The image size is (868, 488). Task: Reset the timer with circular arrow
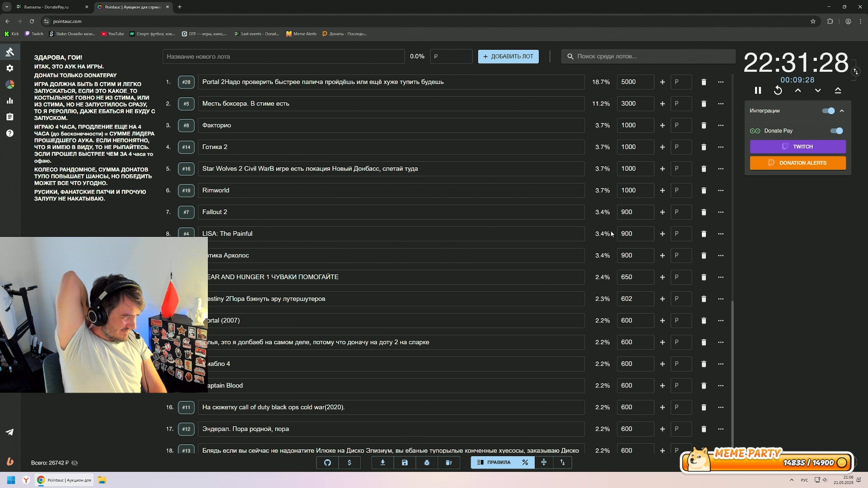(x=778, y=90)
